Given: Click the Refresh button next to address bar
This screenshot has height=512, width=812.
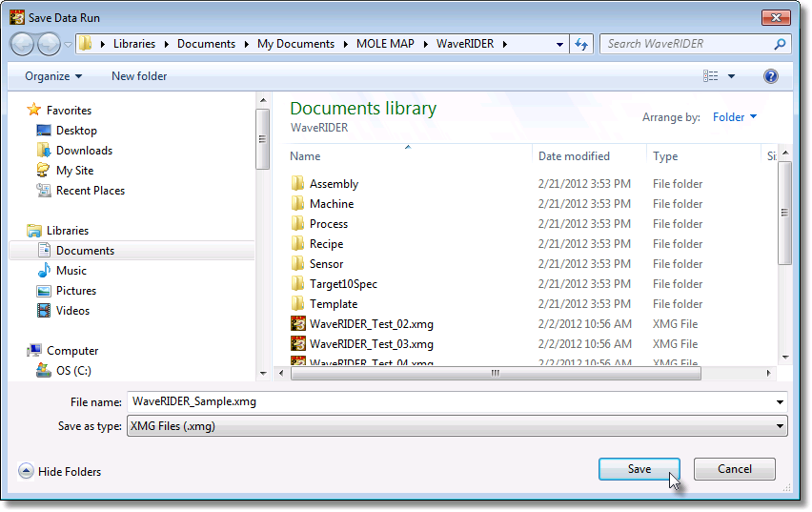Looking at the screenshot, I should (581, 45).
